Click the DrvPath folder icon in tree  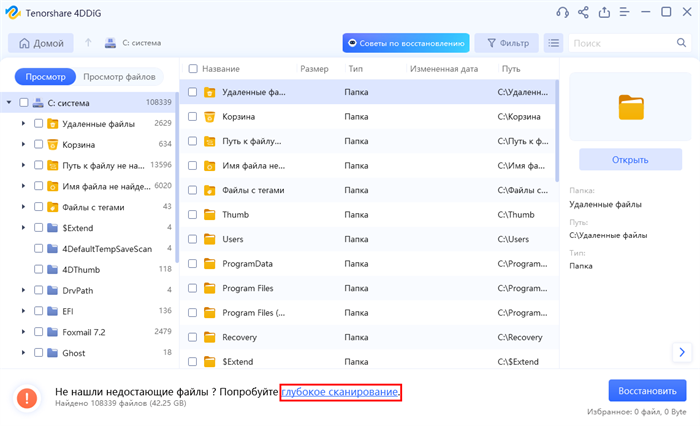(x=53, y=291)
